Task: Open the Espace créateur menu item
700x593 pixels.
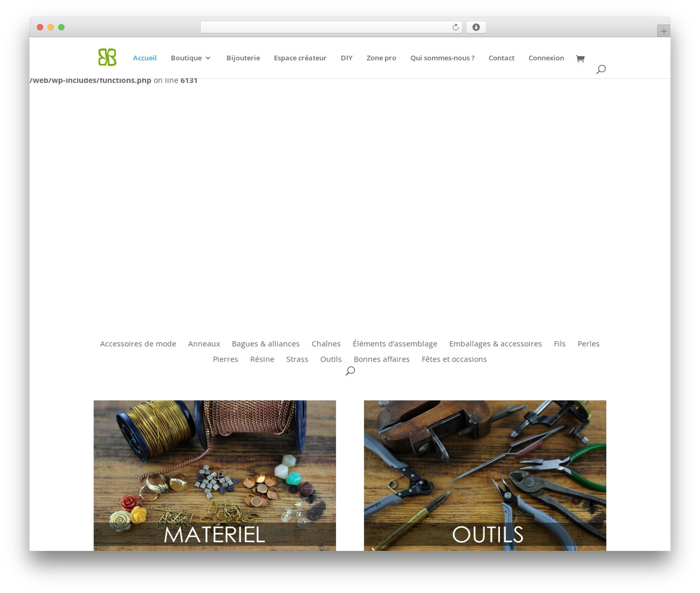Action: 300,58
